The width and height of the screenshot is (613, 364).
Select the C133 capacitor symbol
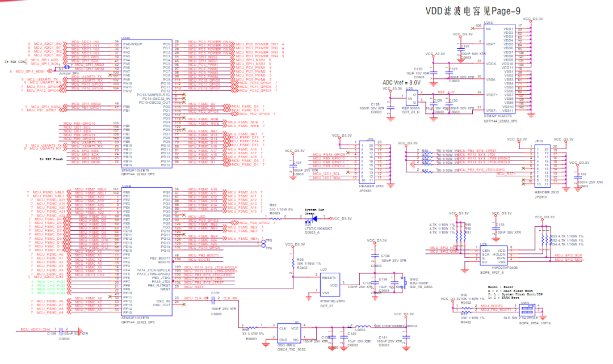[x=496, y=228]
